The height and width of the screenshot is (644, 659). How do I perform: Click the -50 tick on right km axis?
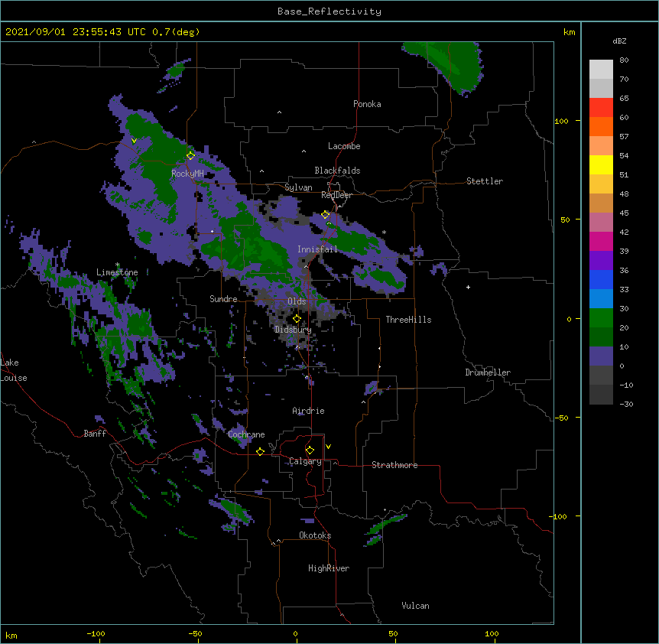(x=561, y=418)
